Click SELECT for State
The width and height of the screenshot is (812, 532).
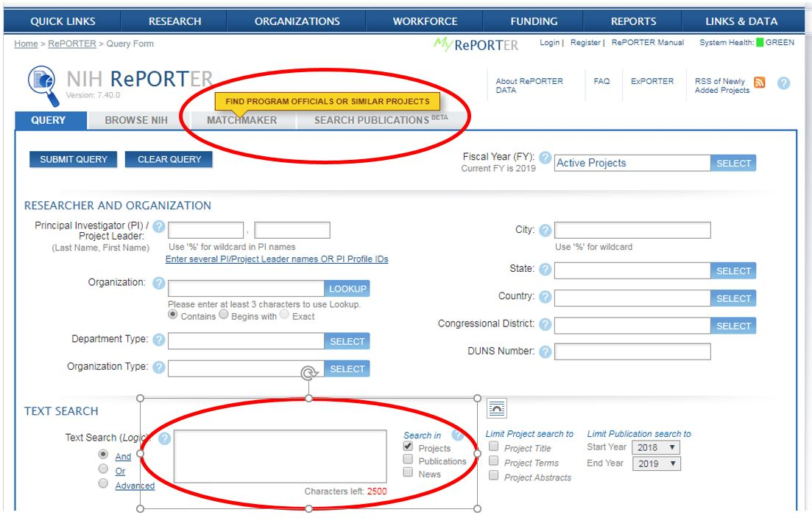733,271
